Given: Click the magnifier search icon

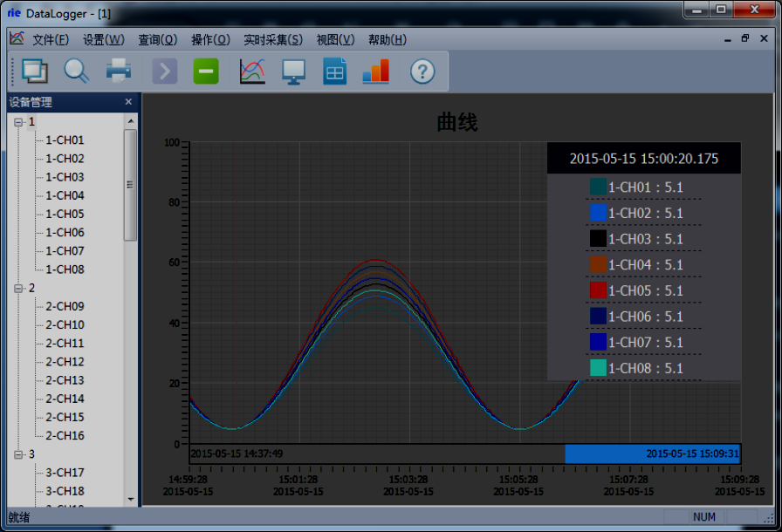Looking at the screenshot, I should [x=77, y=71].
